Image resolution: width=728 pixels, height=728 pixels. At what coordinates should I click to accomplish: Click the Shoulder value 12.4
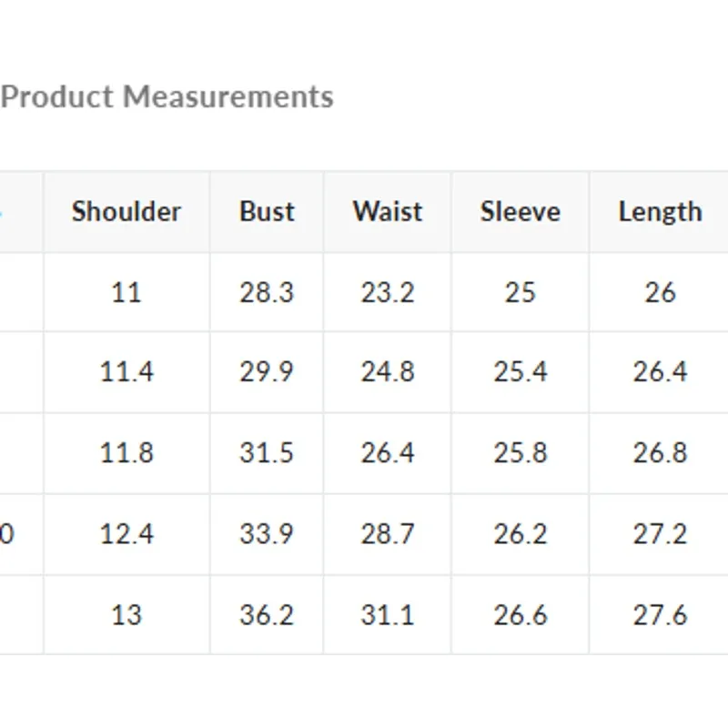point(126,533)
